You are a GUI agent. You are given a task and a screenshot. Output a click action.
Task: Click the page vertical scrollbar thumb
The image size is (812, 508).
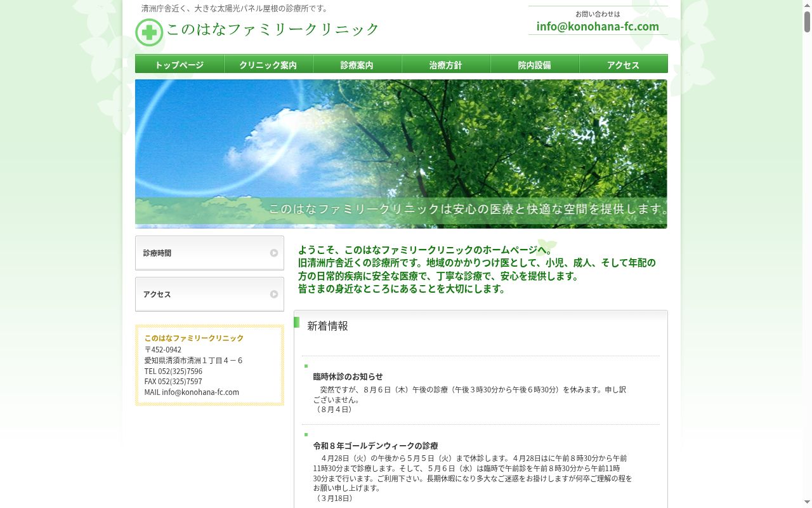[807, 22]
